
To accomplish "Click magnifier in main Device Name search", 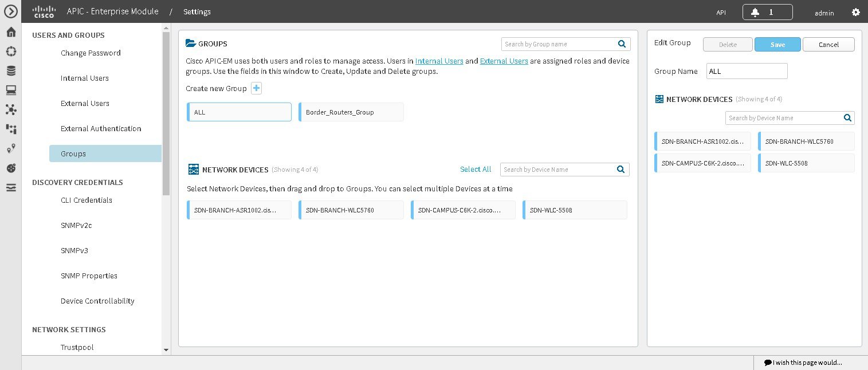I will click(621, 170).
